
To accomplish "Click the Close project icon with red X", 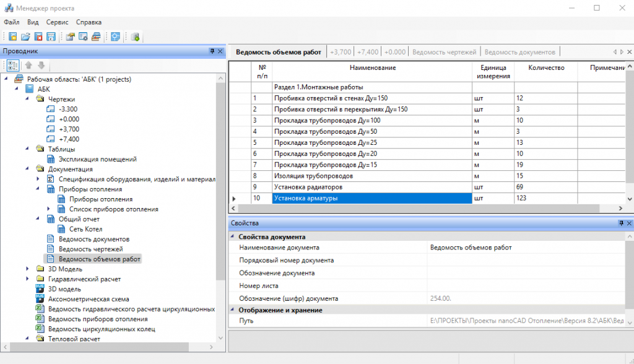I will [x=38, y=37].
